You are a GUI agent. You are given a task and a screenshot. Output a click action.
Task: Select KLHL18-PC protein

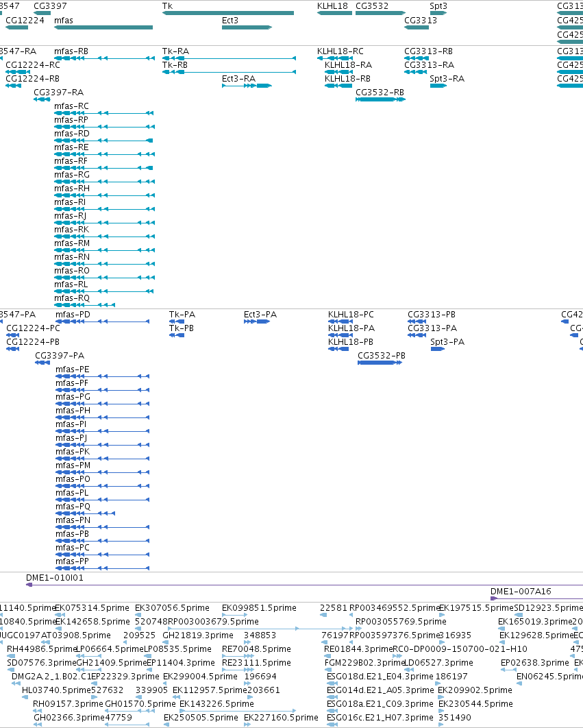point(340,321)
